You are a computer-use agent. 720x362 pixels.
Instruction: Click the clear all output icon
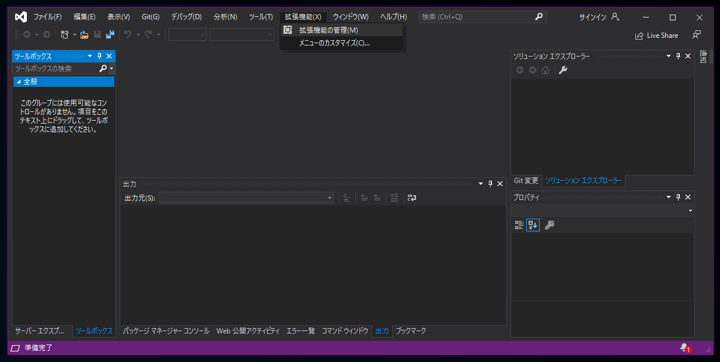pos(394,198)
